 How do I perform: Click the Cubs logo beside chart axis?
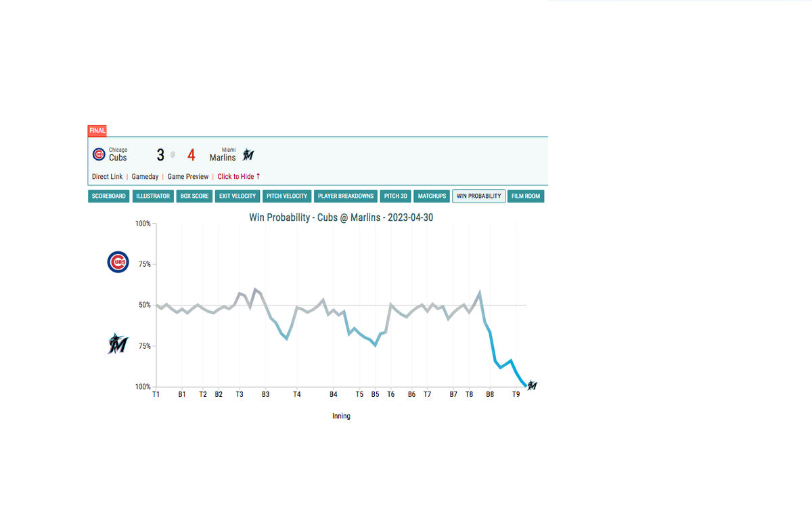coord(118,262)
